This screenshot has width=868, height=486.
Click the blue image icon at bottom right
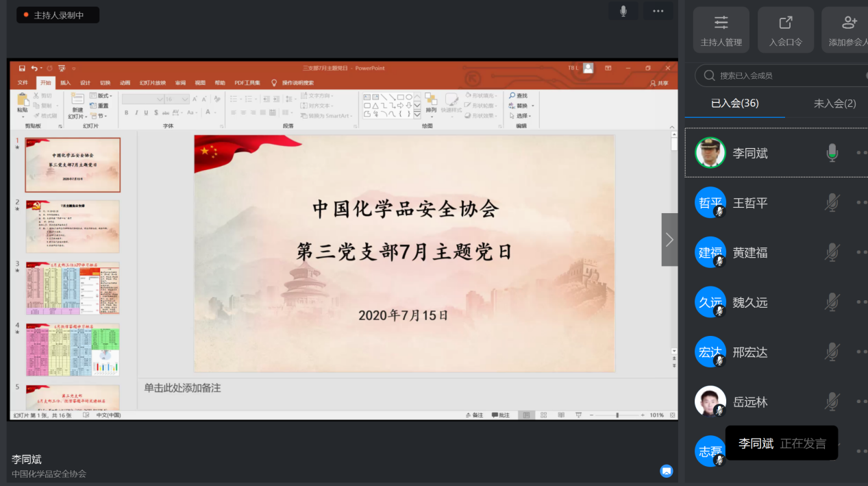[x=667, y=471]
